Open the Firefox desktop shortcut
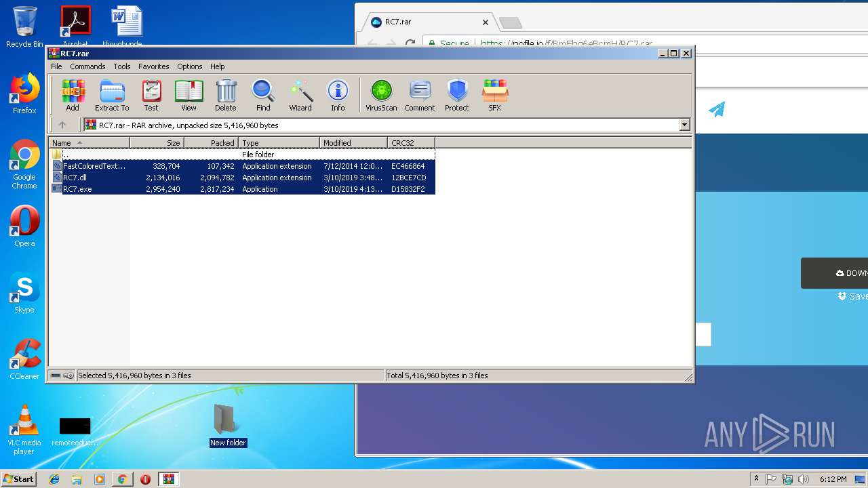 (x=24, y=94)
